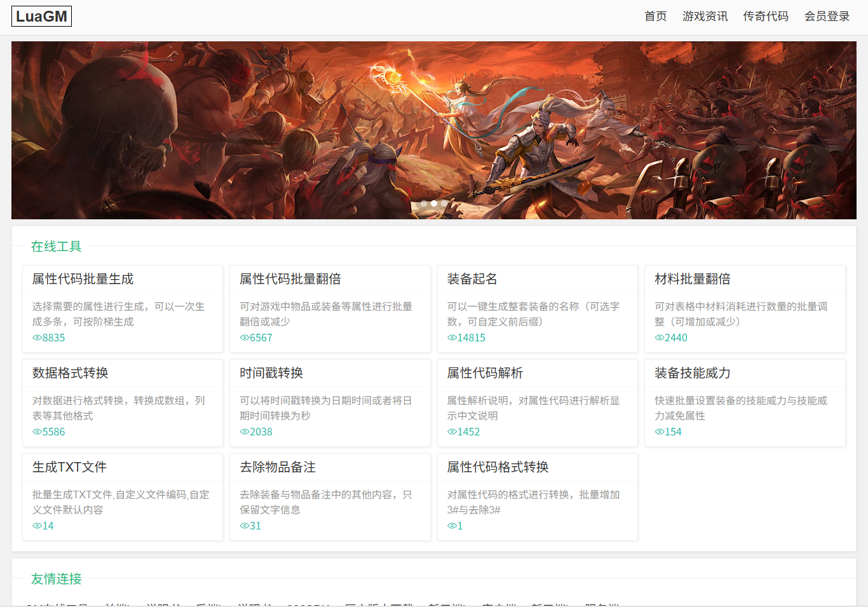This screenshot has height=607, width=868.
Task: Click the view count 14815
Action: [471, 338]
